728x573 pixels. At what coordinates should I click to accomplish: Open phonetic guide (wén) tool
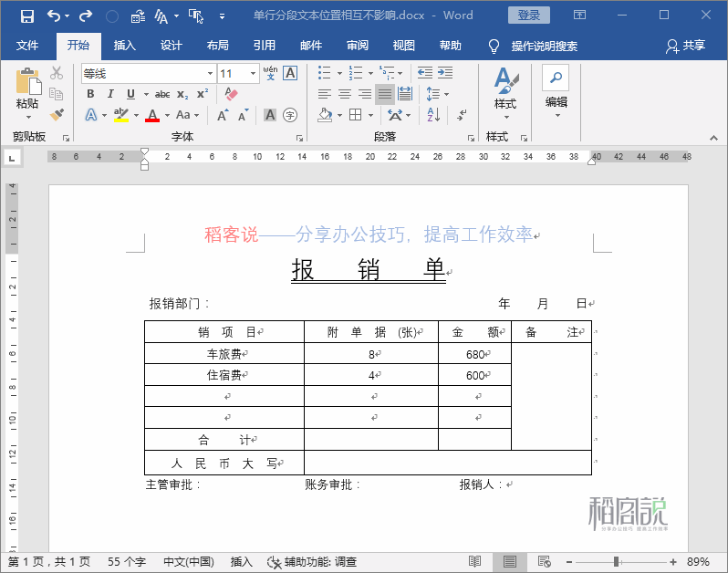[x=270, y=73]
